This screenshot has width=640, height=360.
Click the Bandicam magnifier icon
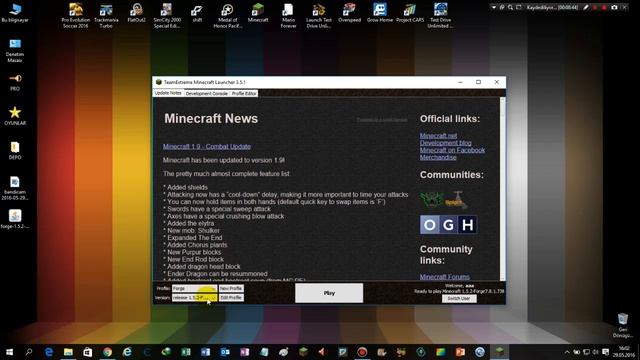pos(510,7)
